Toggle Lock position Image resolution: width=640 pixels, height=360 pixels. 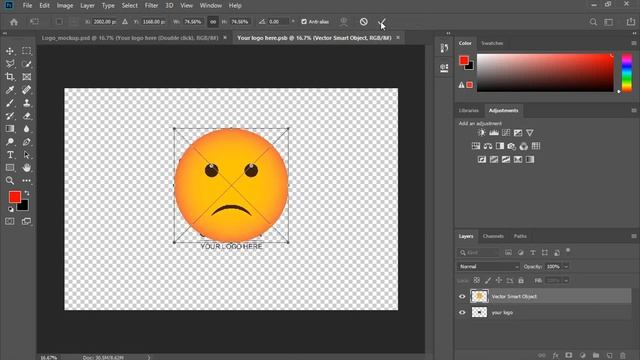[x=499, y=280]
